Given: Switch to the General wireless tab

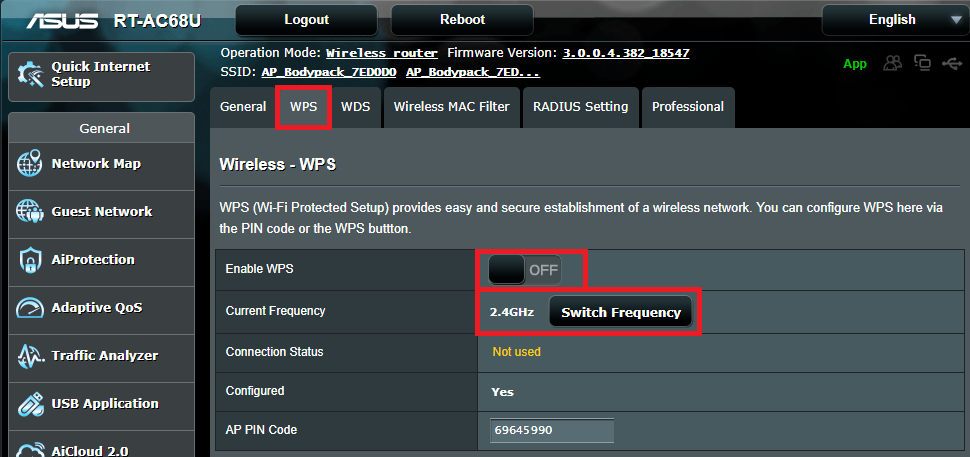Looking at the screenshot, I should pyautogui.click(x=243, y=107).
